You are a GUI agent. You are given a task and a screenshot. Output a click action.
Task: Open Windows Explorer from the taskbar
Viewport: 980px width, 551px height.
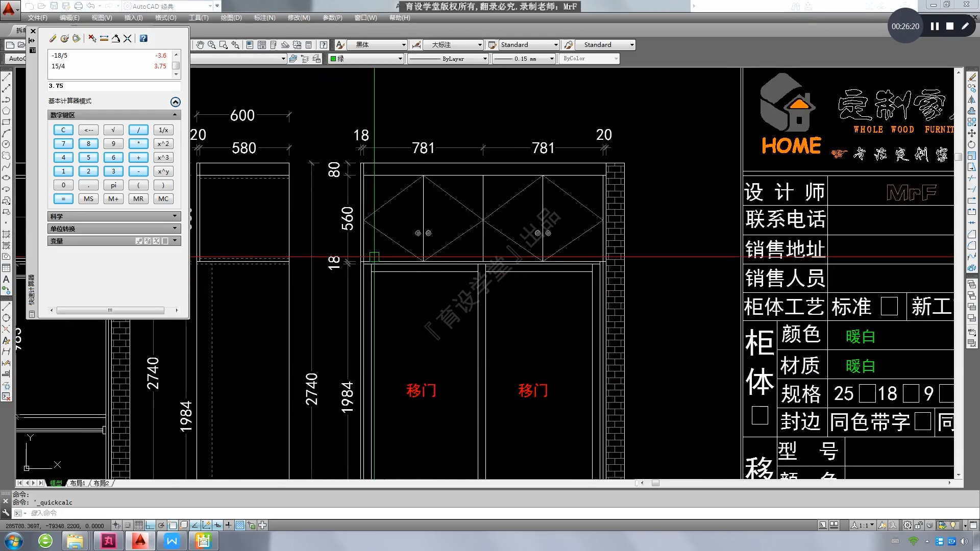76,541
